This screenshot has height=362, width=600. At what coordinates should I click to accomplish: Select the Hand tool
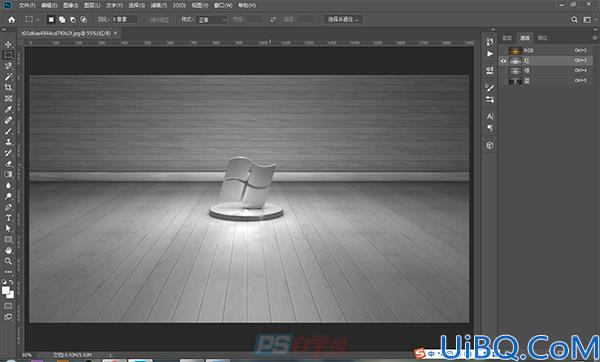point(8,250)
